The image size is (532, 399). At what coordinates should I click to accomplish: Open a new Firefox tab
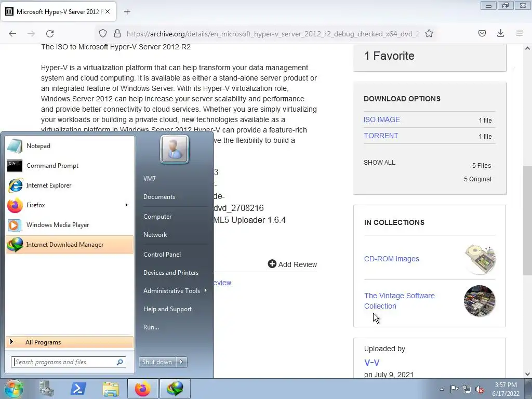point(127,12)
